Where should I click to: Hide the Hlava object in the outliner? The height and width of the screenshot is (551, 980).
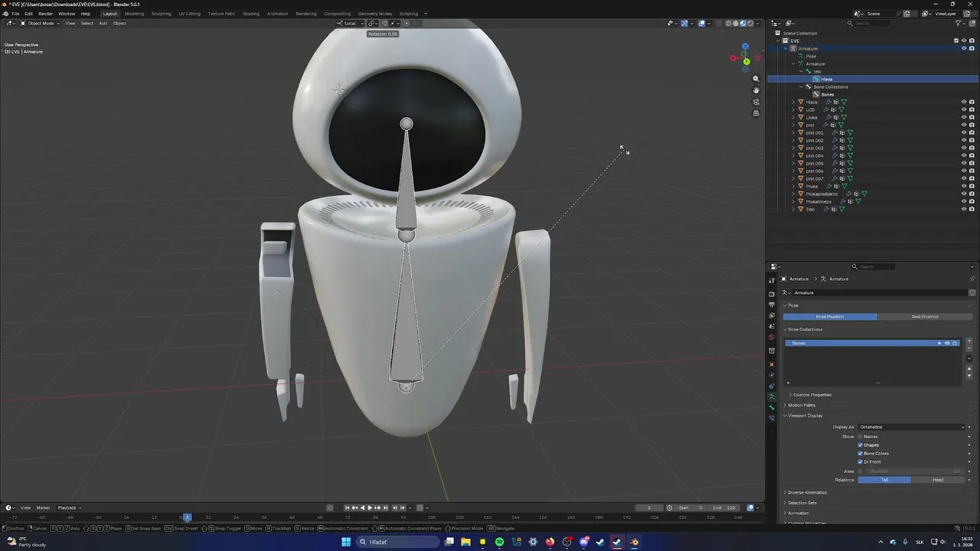(x=964, y=102)
